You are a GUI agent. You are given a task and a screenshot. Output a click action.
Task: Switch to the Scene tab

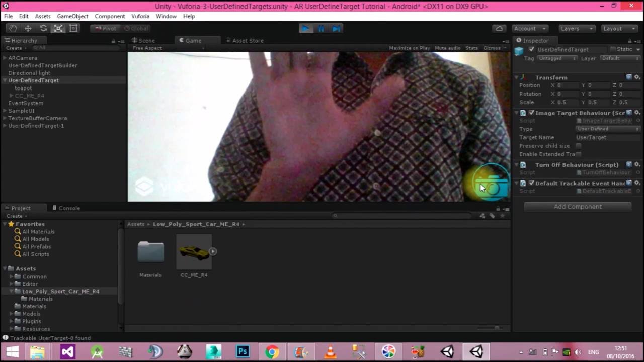(x=143, y=40)
